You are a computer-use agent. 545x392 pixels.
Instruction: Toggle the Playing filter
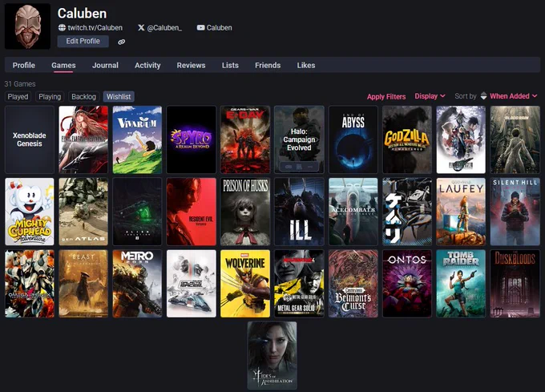[50, 97]
